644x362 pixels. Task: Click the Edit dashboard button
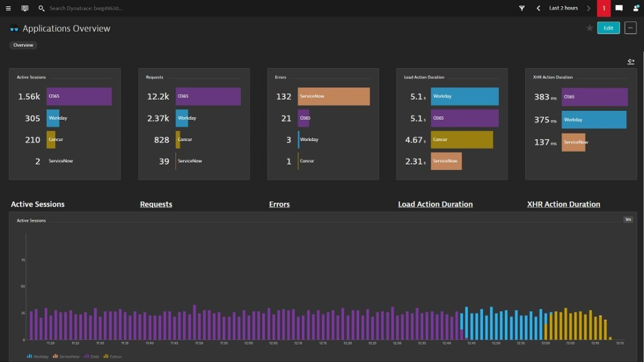point(608,28)
